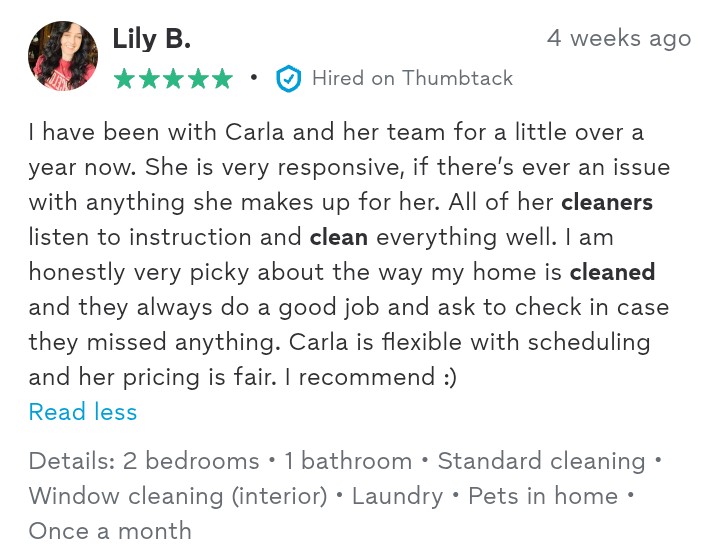Click the "2 bedrooms" detail

pyautogui.click(x=191, y=461)
